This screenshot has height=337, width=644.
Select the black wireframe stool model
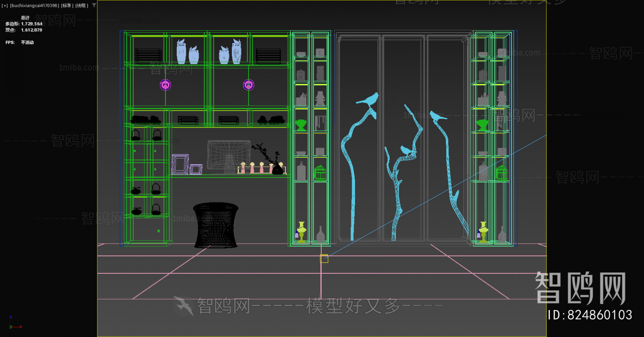click(216, 225)
